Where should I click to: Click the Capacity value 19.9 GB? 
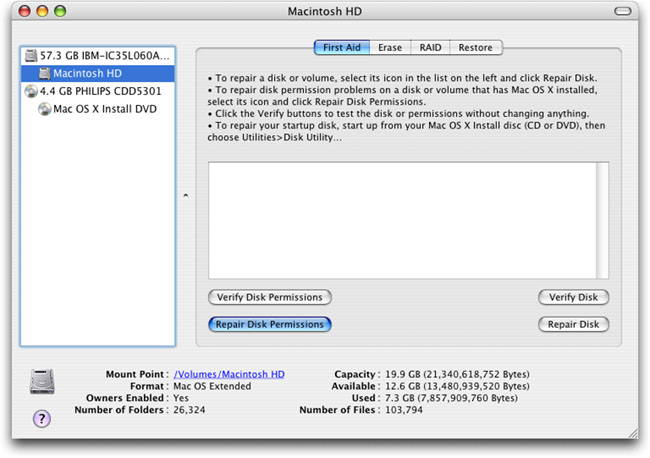pyautogui.click(x=457, y=374)
